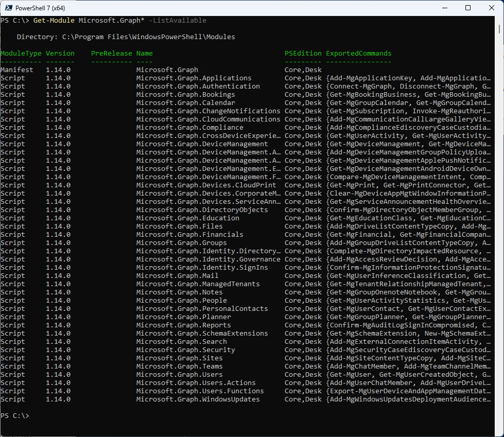Click 'Microsoft.Graph.ManagedTenants' module name
The image size is (504, 437).
[x=198, y=284]
